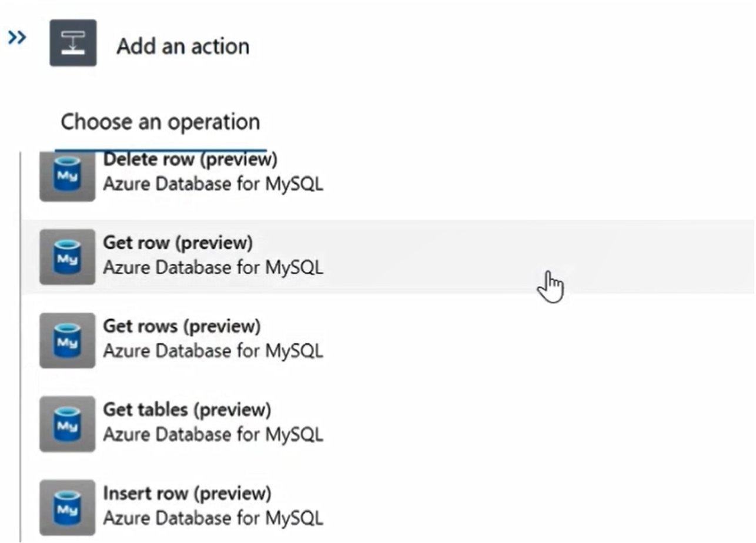Click the MySQL icon for Delete row
This screenshot has height=543, width=756.
[x=67, y=177]
